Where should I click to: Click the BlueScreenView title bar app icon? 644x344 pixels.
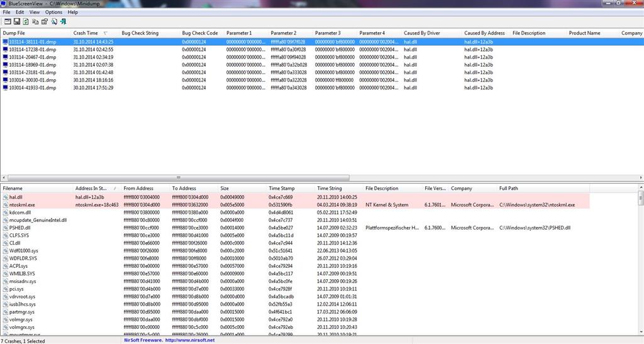tap(4, 3)
